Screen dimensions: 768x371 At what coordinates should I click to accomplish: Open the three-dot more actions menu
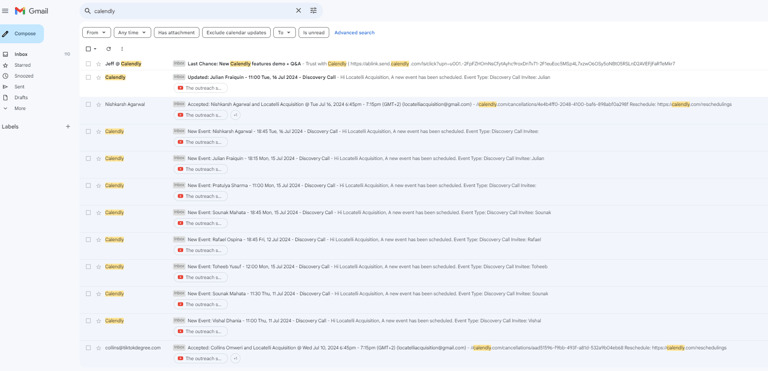122,49
